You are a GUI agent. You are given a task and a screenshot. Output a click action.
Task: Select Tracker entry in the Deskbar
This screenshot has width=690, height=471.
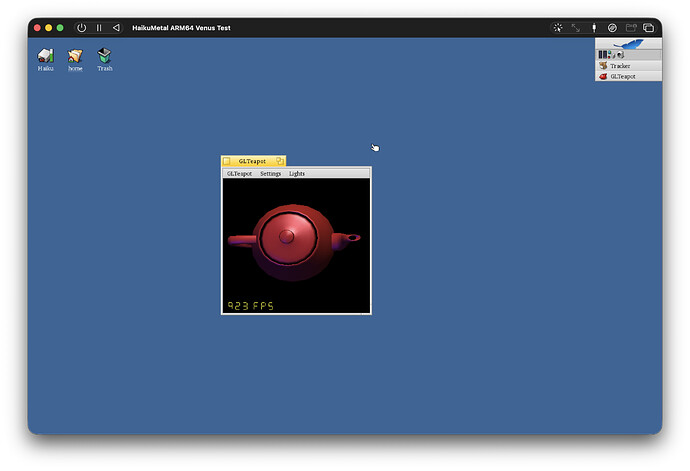(x=628, y=66)
